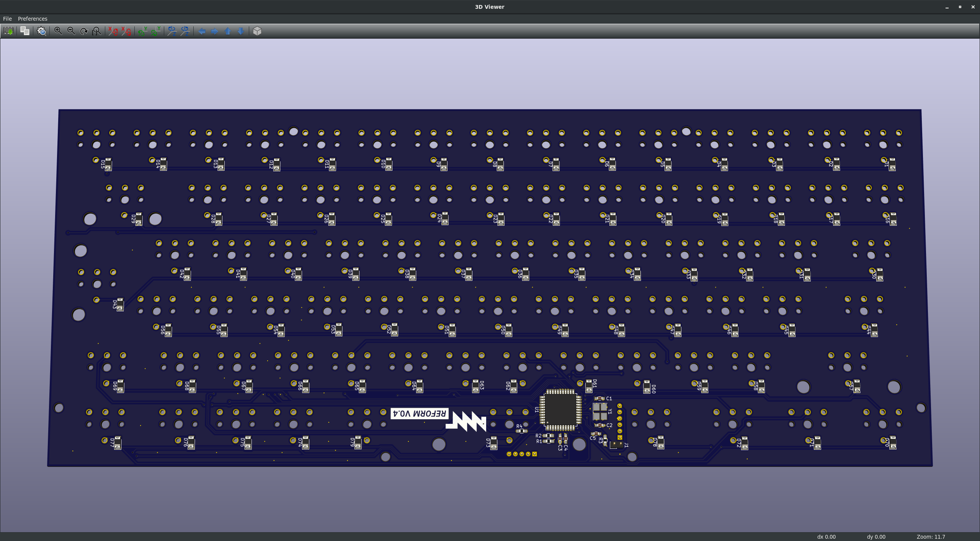Click the Zoom: 11.7 status bar entry
The width and height of the screenshot is (980, 541).
pyautogui.click(x=931, y=537)
